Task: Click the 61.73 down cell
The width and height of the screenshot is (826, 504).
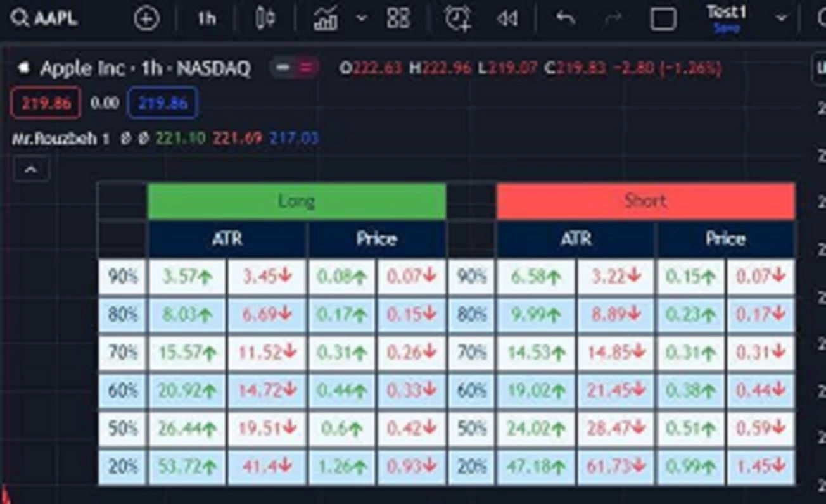Action: pyautogui.click(x=616, y=467)
